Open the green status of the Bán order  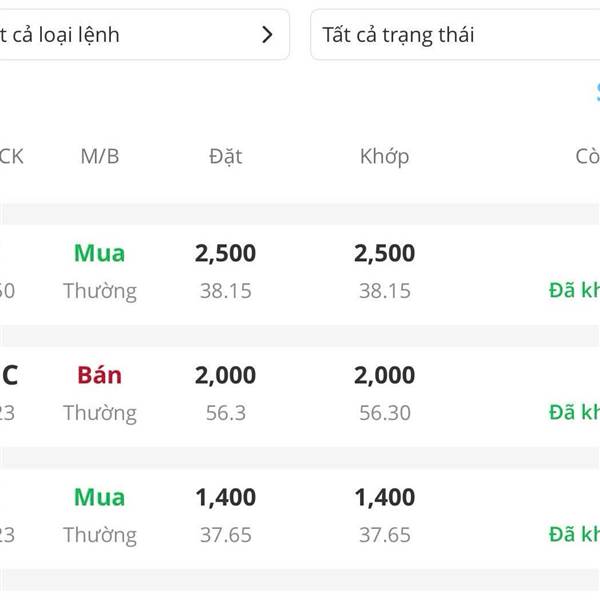575,413
